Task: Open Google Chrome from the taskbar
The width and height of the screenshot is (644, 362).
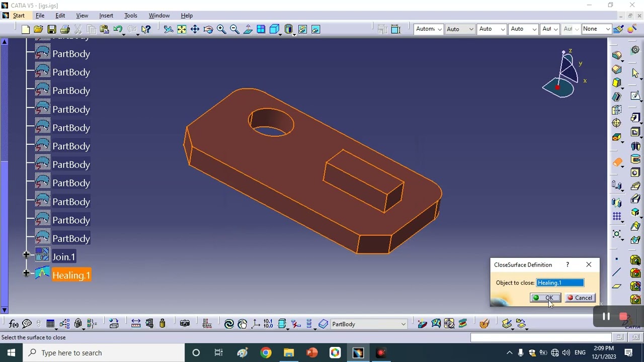Action: click(x=266, y=352)
